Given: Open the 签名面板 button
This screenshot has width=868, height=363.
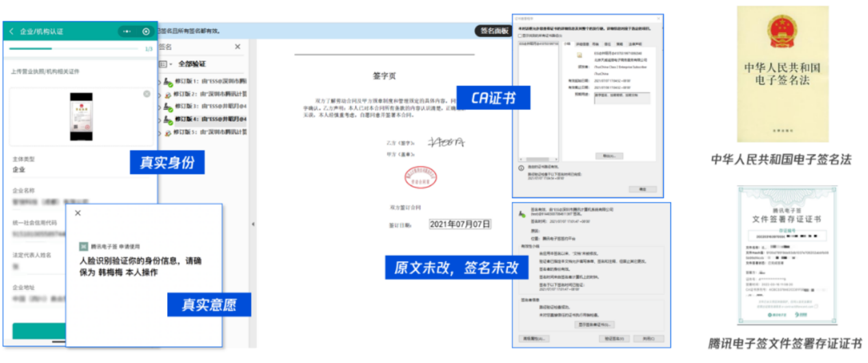Looking at the screenshot, I should click(493, 31).
